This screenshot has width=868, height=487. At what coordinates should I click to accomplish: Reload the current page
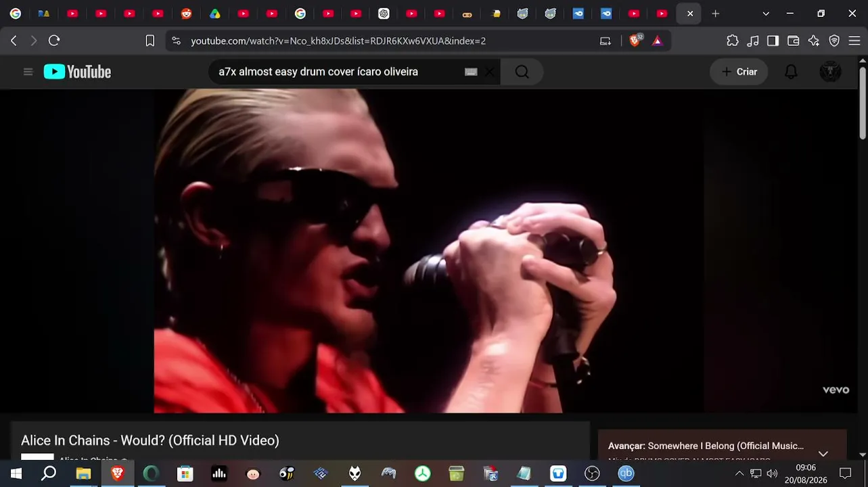point(54,41)
